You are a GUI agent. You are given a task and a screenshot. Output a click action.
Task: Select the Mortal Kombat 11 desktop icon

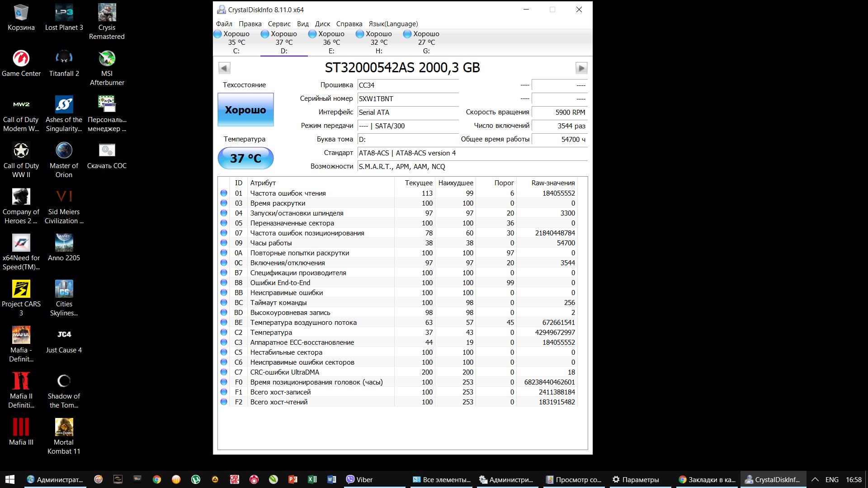pos(64,436)
